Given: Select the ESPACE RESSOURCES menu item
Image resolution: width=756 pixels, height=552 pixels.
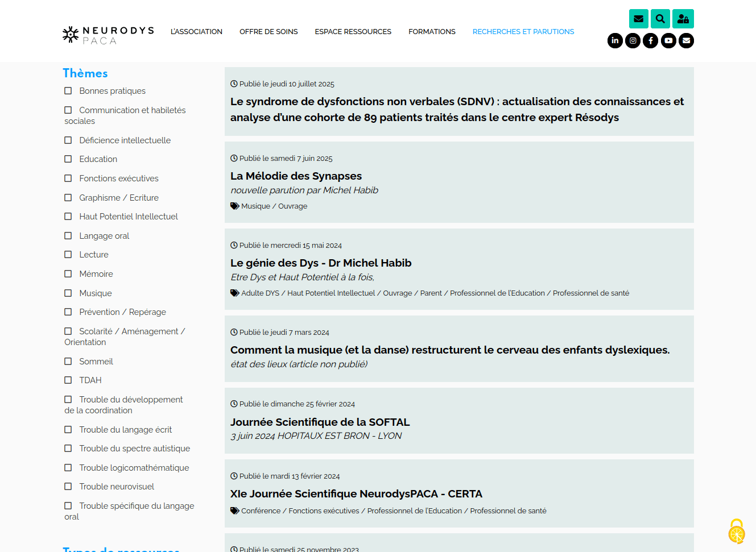Looking at the screenshot, I should coord(353,32).
